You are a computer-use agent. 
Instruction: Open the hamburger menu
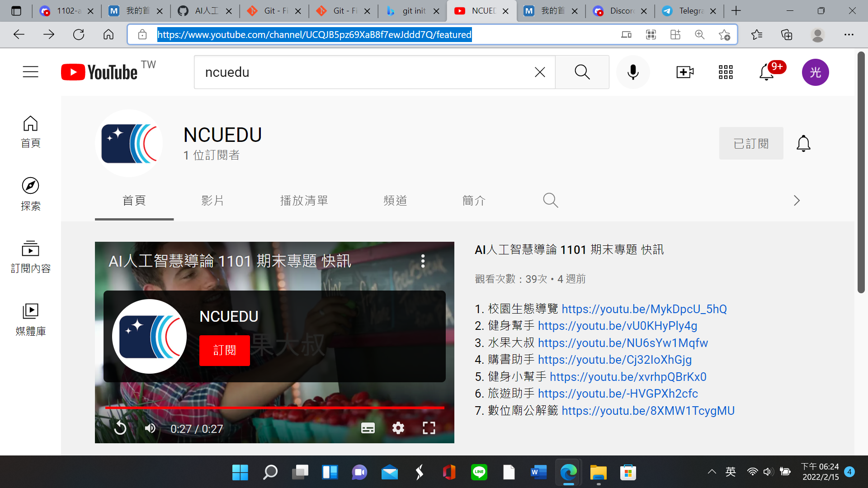(30, 72)
